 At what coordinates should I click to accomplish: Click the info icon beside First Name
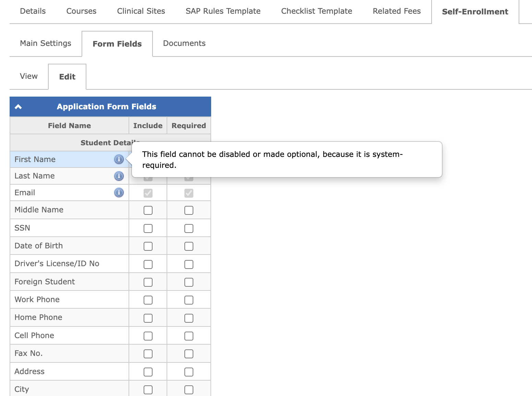coord(119,159)
